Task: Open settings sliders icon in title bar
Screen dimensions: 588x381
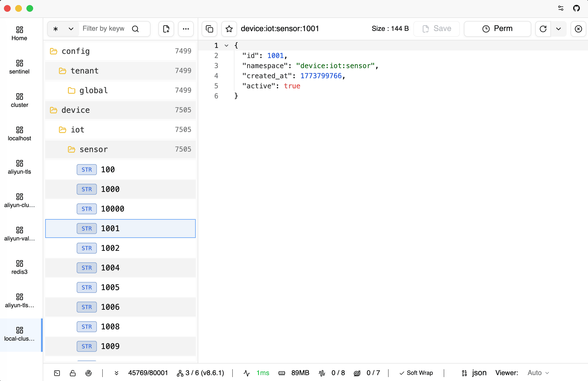Action: pos(561,8)
